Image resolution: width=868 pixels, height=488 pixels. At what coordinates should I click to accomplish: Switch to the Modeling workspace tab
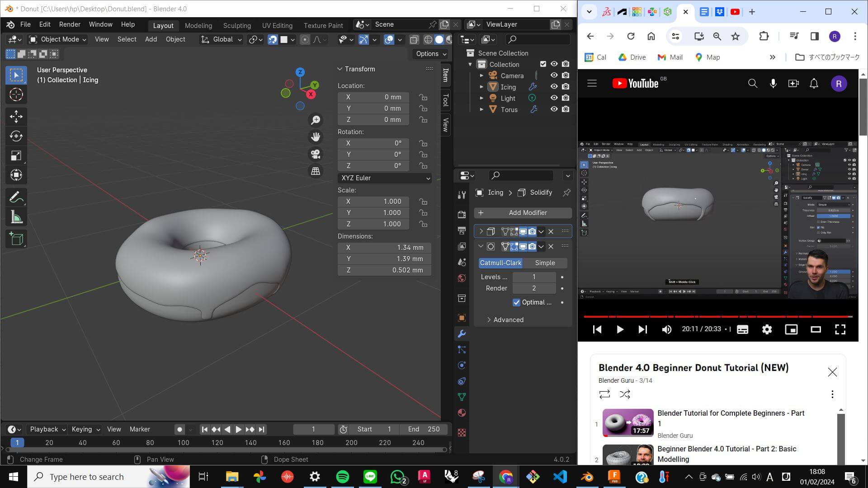point(198,25)
